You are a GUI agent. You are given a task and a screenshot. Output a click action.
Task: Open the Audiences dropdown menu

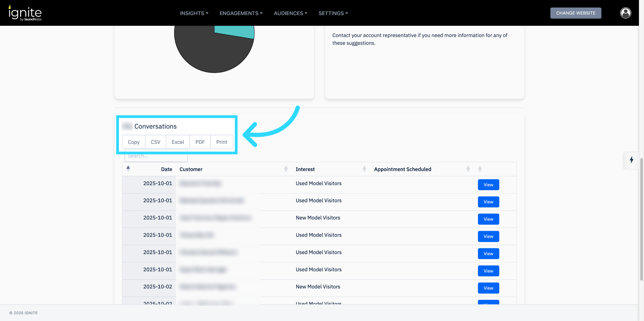coord(291,13)
